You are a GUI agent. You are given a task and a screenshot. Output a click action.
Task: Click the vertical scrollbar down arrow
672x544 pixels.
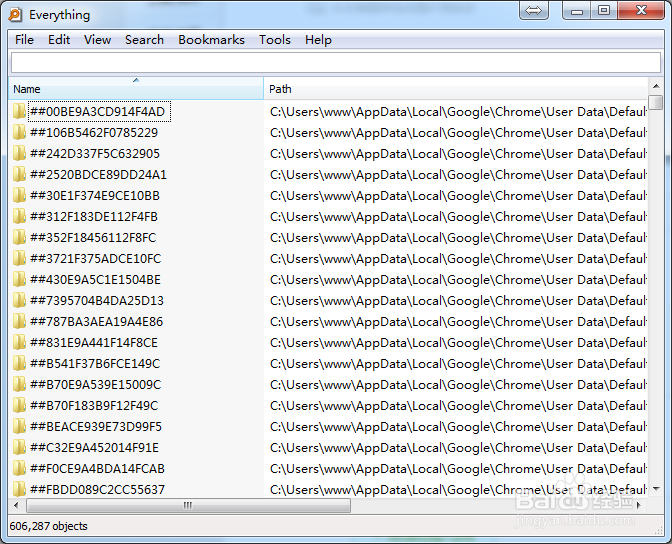[x=656, y=489]
